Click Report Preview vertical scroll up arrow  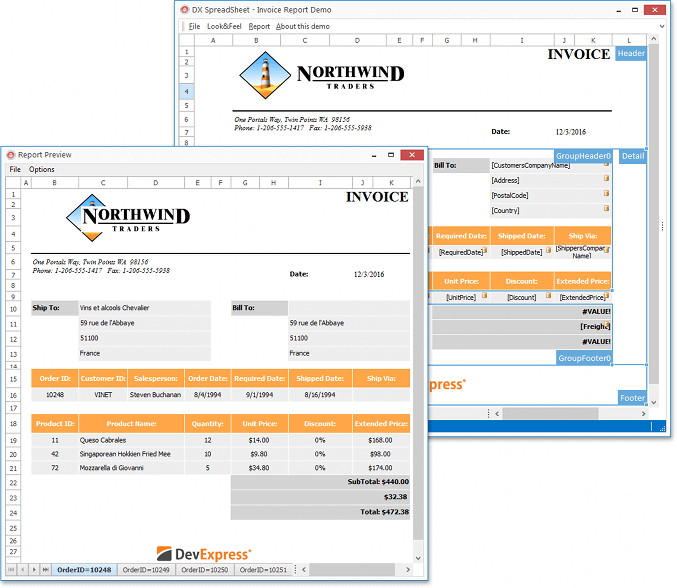(x=418, y=182)
